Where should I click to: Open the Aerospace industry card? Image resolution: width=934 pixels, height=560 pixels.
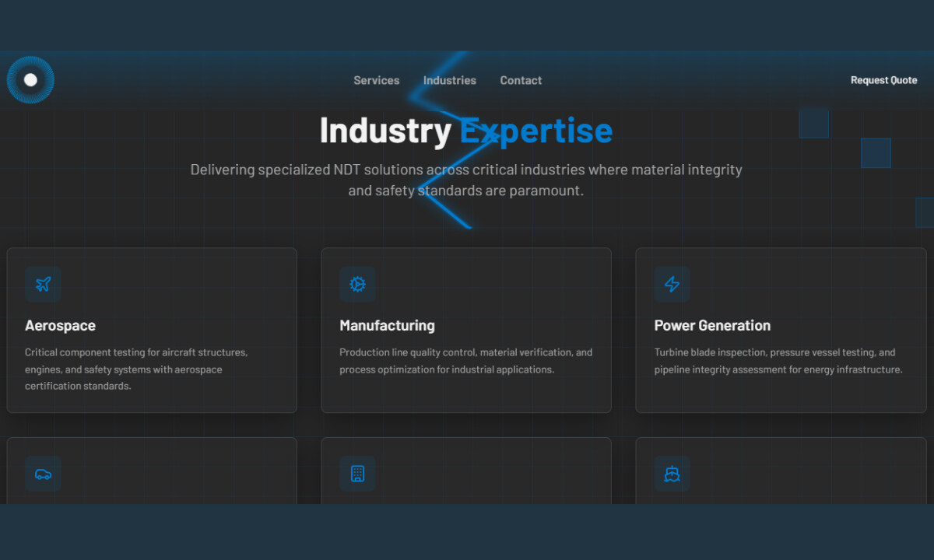coord(152,330)
